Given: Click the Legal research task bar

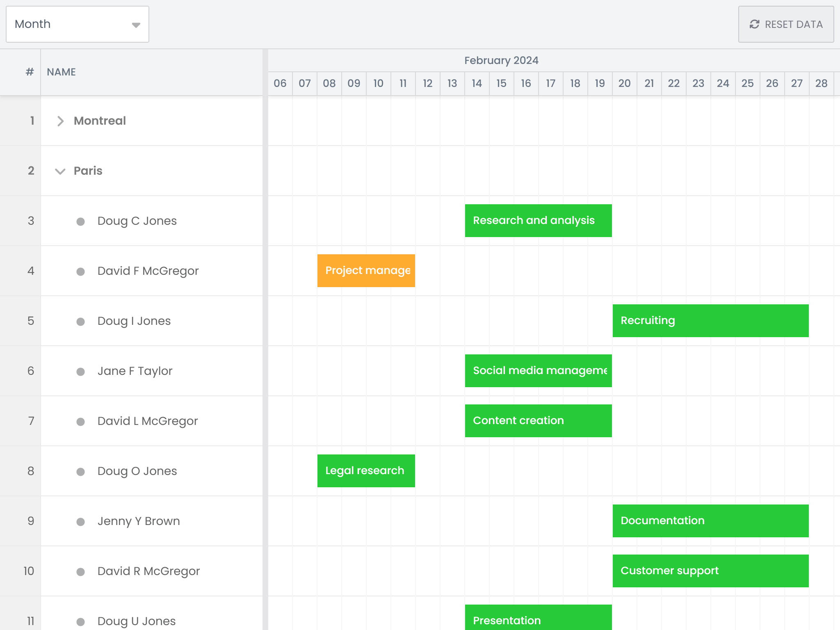Looking at the screenshot, I should 366,470.
